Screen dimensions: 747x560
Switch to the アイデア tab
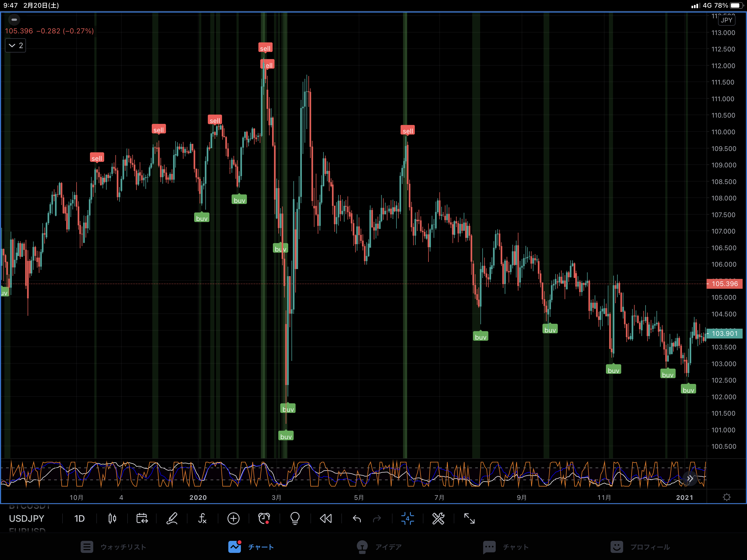coord(379,547)
